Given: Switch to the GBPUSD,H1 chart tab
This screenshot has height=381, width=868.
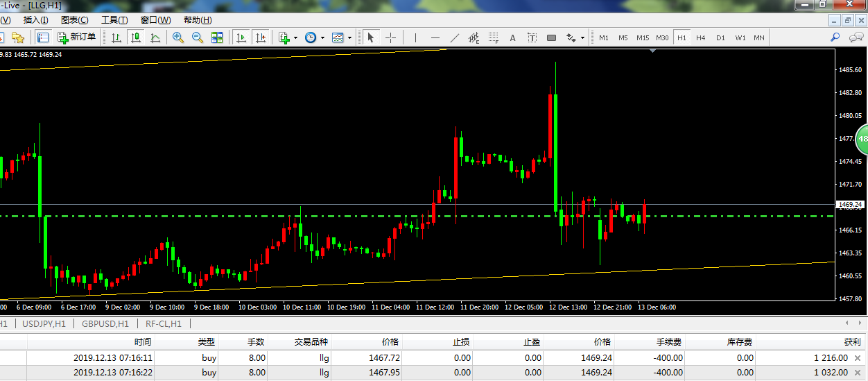Looking at the screenshot, I should click(x=105, y=323).
